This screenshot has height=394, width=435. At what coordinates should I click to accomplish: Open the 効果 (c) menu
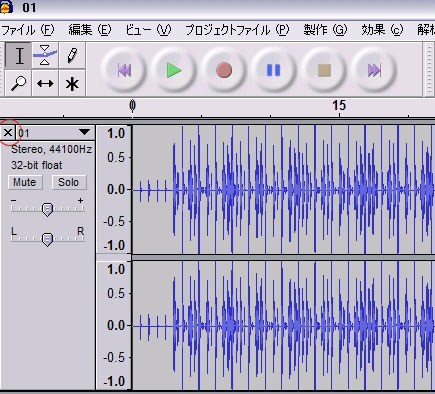click(x=382, y=30)
